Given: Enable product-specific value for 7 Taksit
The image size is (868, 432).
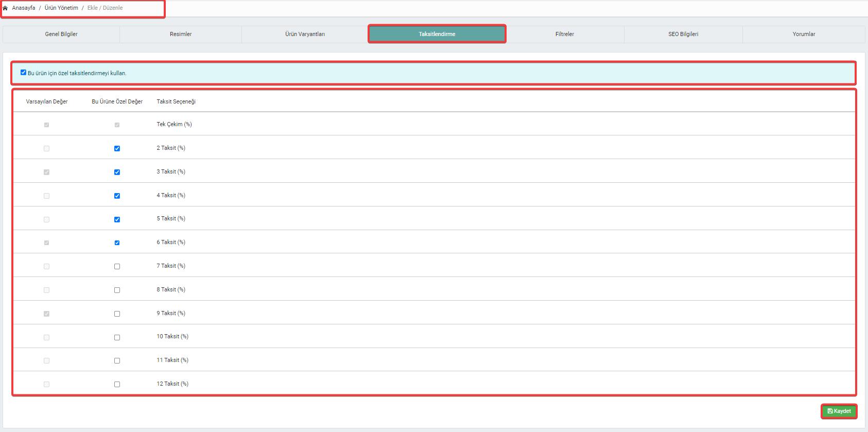Looking at the screenshot, I should tap(117, 266).
